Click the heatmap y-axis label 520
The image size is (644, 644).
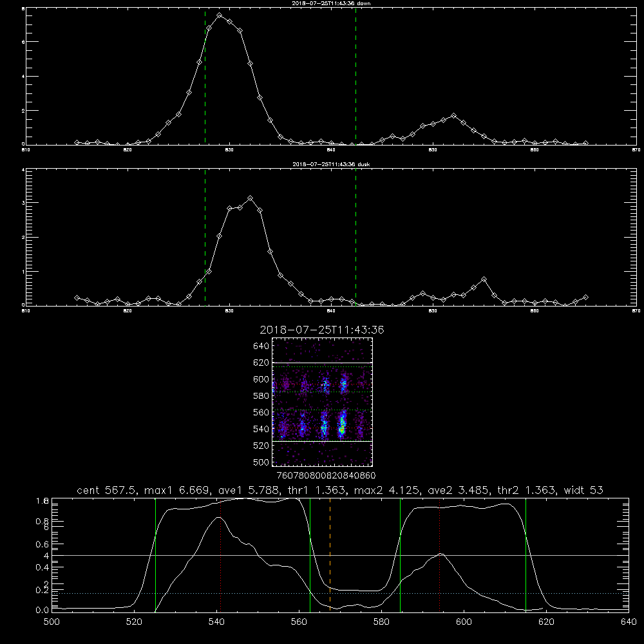[x=261, y=446]
